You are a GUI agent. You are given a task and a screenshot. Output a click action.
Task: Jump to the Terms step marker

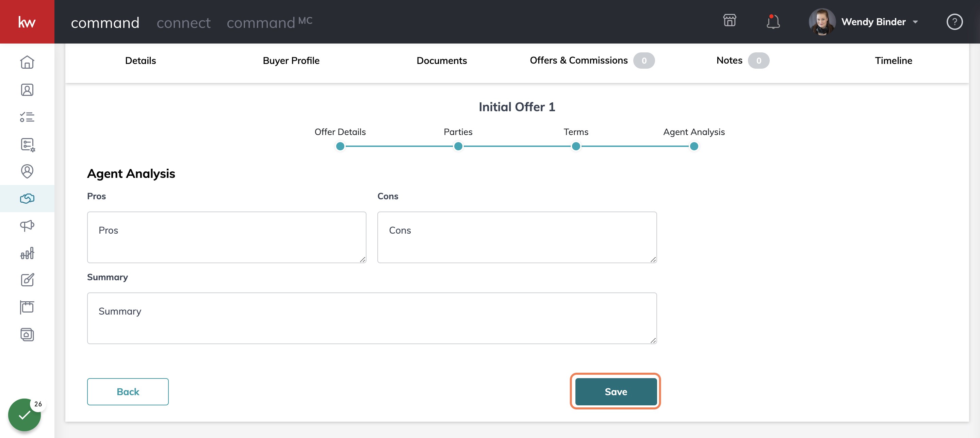coord(576,146)
